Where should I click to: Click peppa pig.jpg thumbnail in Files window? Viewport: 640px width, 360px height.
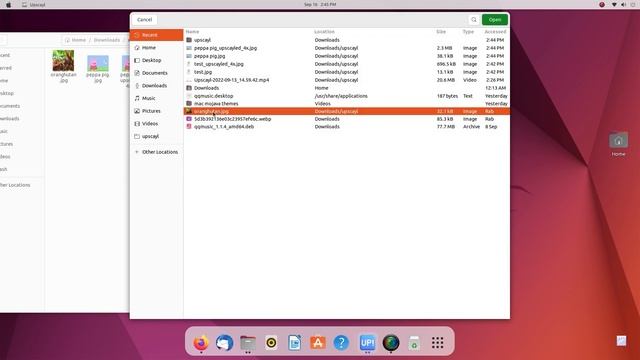coord(98,64)
